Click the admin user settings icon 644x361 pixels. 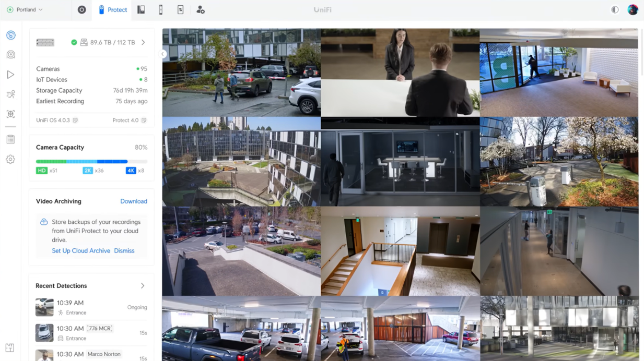coord(200,10)
